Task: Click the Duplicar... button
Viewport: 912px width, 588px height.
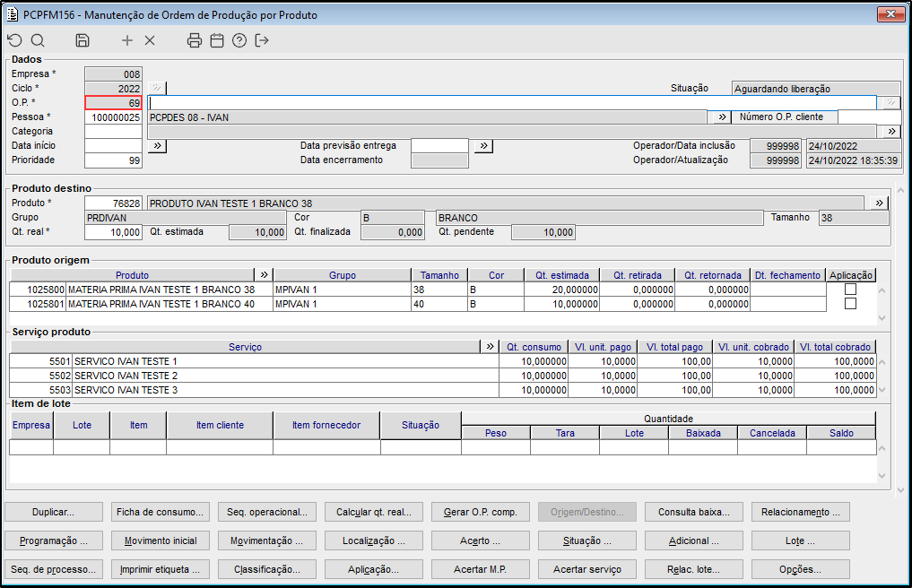Action: pyautogui.click(x=54, y=513)
